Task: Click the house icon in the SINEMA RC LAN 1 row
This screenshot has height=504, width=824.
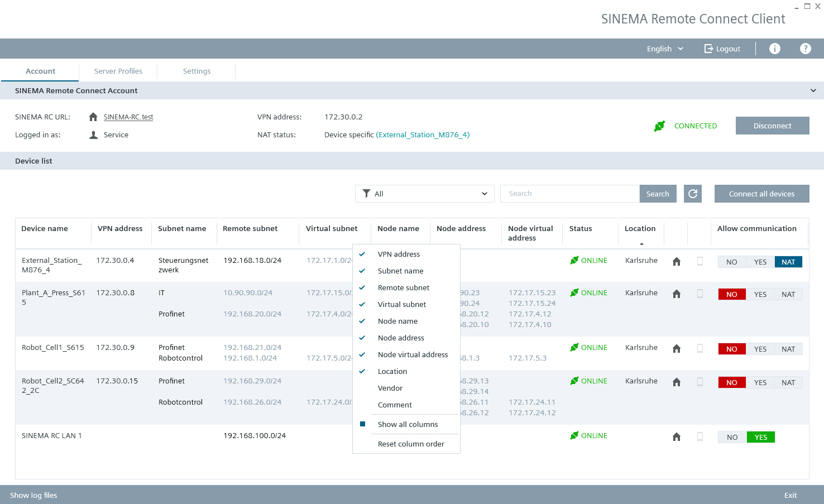Action: (x=676, y=438)
